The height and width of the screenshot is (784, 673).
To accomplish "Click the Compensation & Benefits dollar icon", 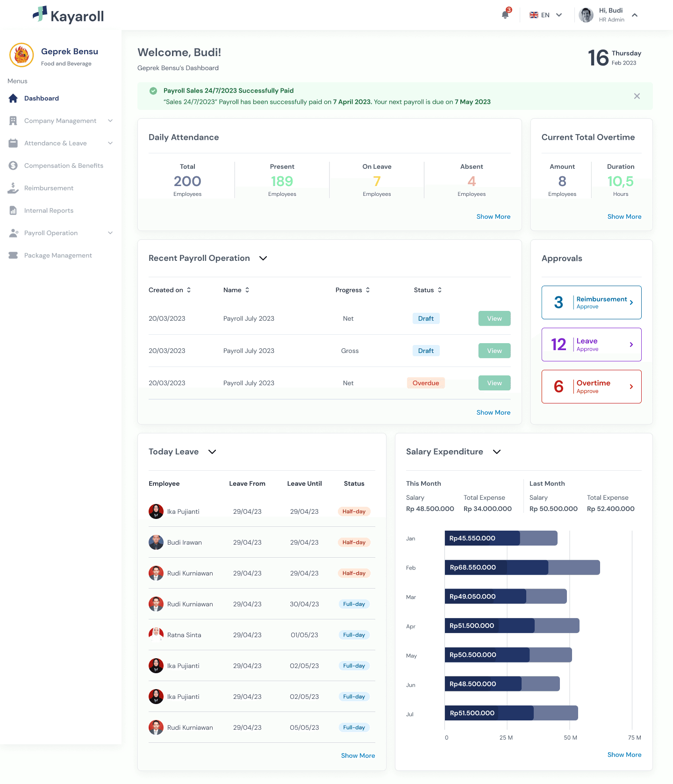I will pyautogui.click(x=13, y=165).
